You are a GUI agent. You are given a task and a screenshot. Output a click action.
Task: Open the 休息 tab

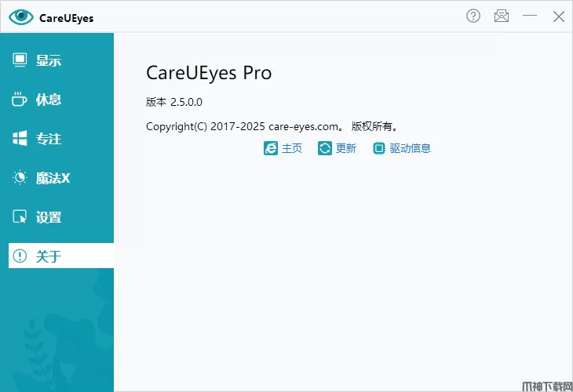[x=57, y=100]
